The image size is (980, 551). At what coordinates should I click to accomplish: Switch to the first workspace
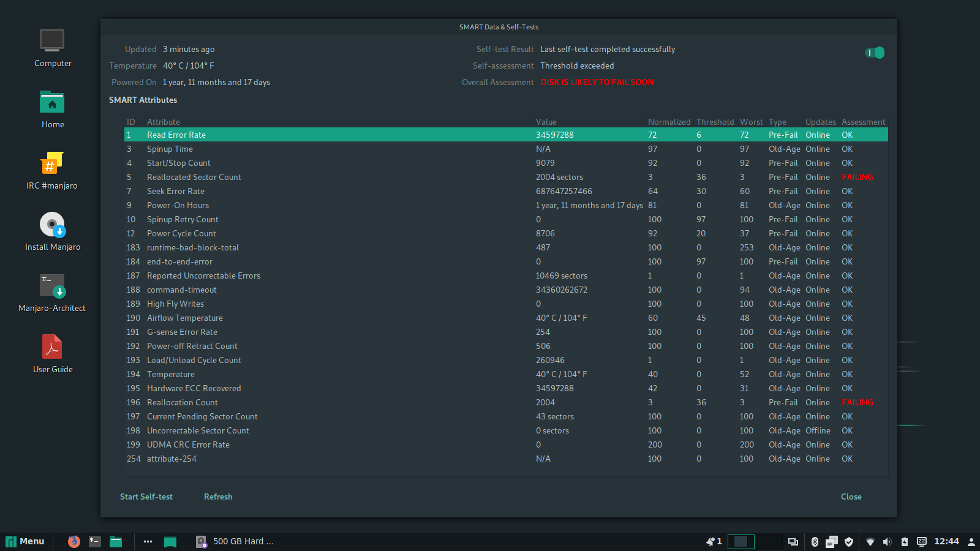pos(741,541)
